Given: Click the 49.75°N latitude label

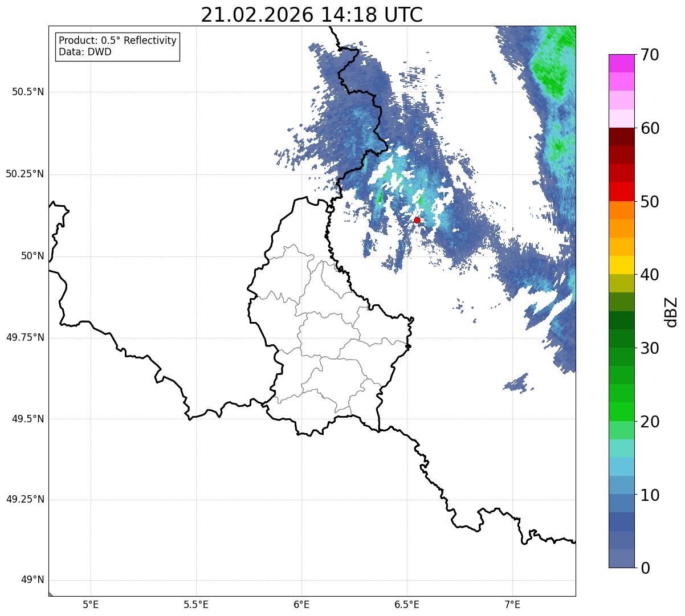Looking at the screenshot, I should 25,337.
